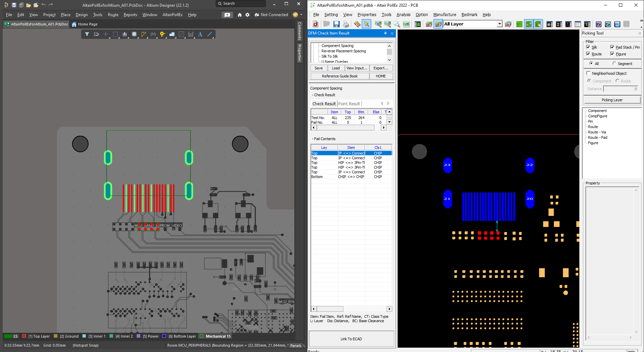Image resolution: width=644 pixels, height=352 pixels.
Task: Uncheck the Silk filter checkbox
Action: (588, 47)
